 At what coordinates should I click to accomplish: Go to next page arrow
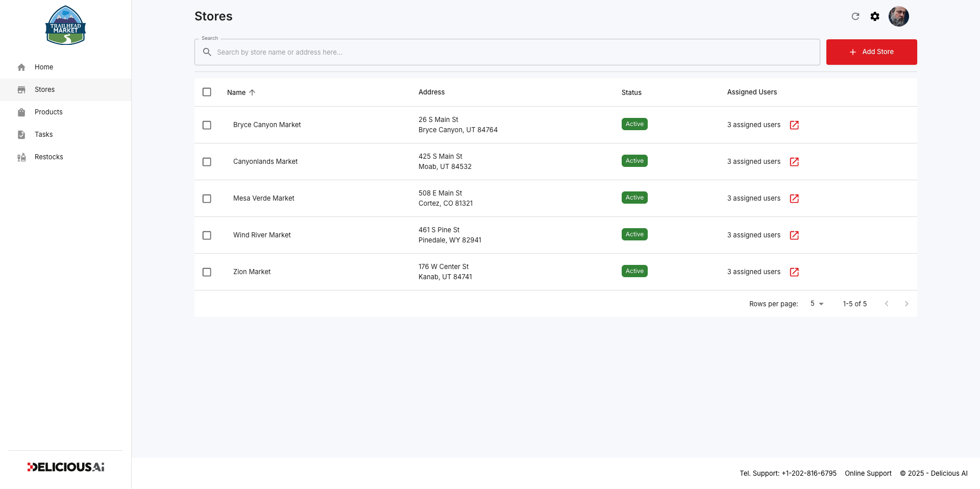906,304
